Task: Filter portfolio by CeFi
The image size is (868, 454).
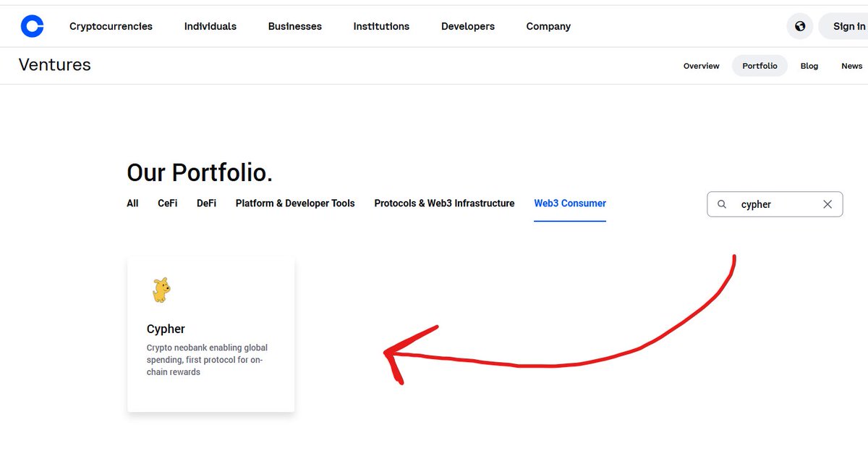Action: point(168,203)
